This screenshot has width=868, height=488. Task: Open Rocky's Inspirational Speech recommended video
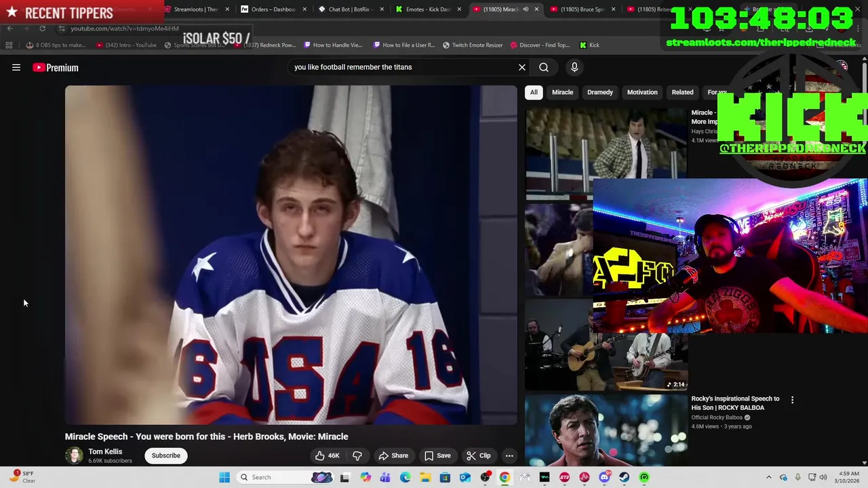pyautogui.click(x=735, y=403)
